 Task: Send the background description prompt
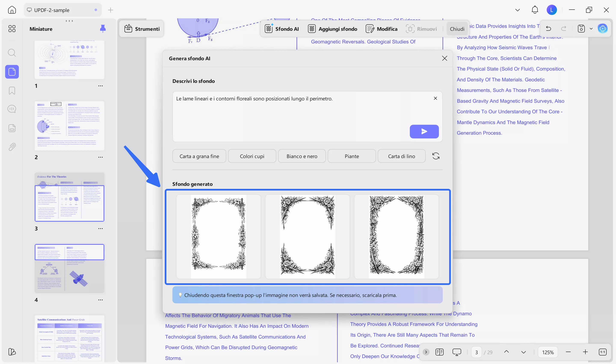pos(424,131)
